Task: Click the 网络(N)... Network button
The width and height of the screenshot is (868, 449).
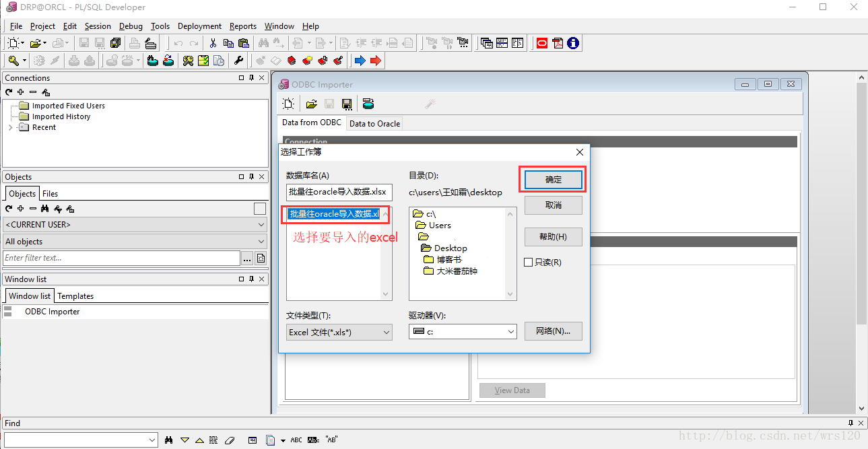Action: 554,331
